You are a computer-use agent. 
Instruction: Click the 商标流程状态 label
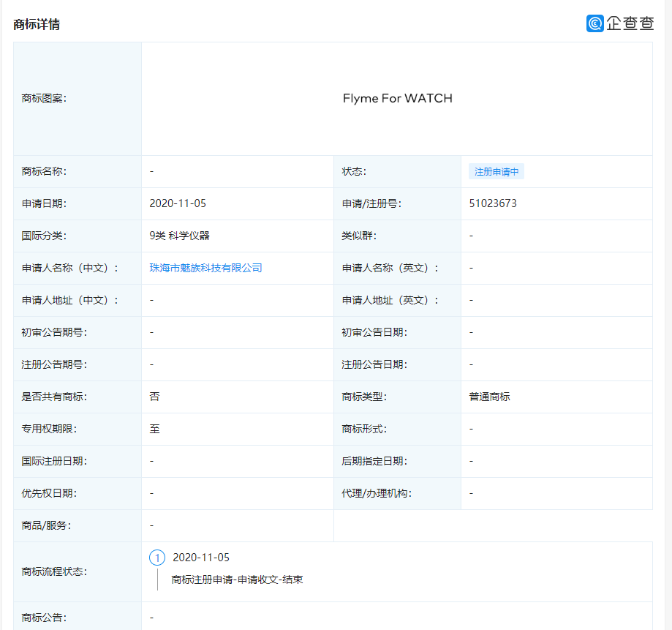[x=54, y=571]
